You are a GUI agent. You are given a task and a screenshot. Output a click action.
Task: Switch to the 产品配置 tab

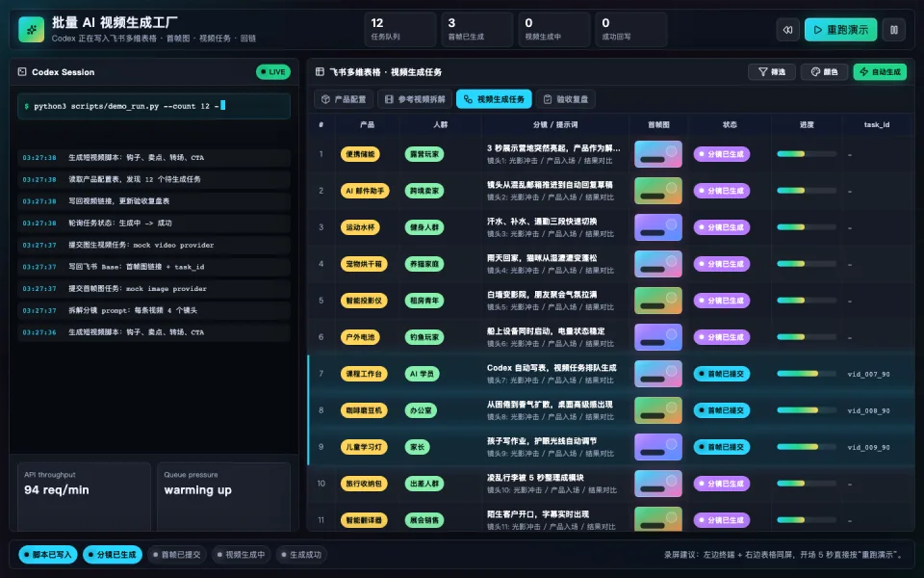click(344, 99)
